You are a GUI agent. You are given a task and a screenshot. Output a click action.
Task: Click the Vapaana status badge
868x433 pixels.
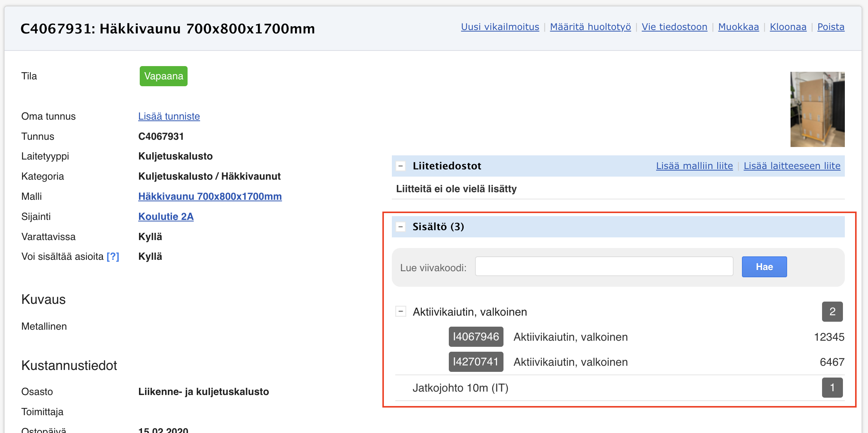(163, 76)
